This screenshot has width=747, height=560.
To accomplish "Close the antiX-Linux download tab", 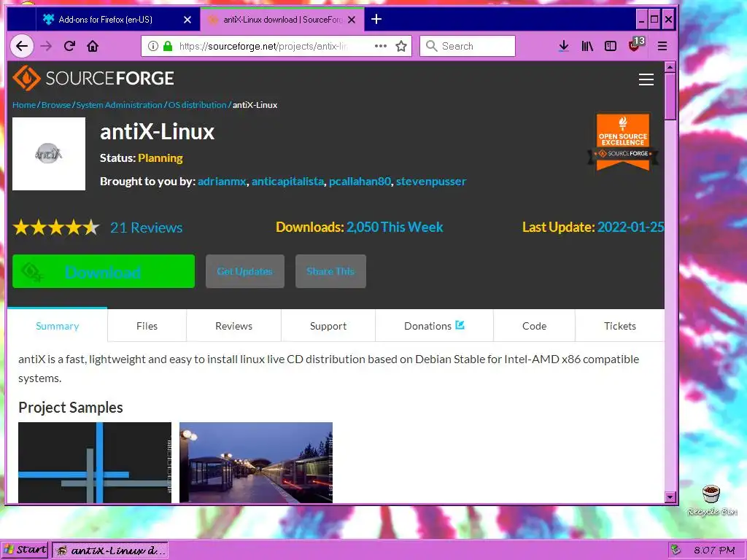I will click(352, 20).
